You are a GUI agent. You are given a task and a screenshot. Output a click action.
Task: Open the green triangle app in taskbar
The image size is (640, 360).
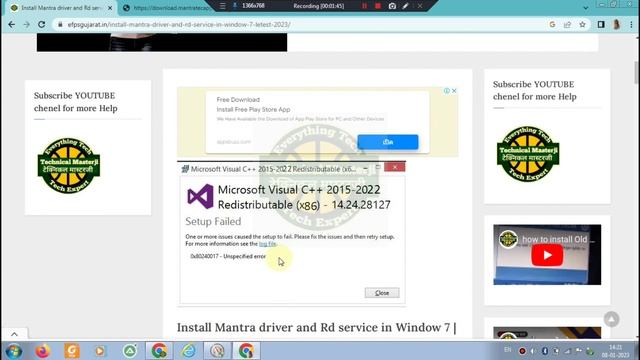130,351
